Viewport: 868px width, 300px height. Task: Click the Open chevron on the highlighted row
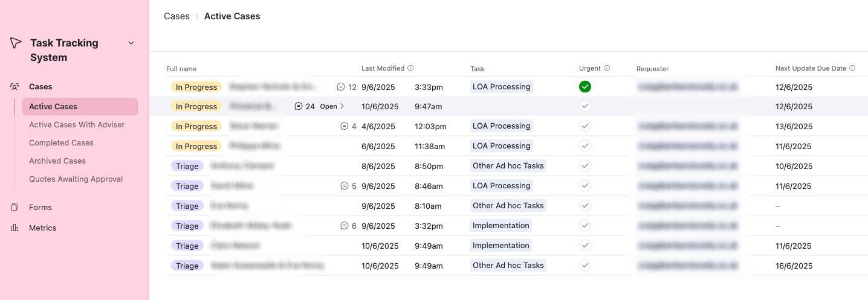click(x=342, y=106)
